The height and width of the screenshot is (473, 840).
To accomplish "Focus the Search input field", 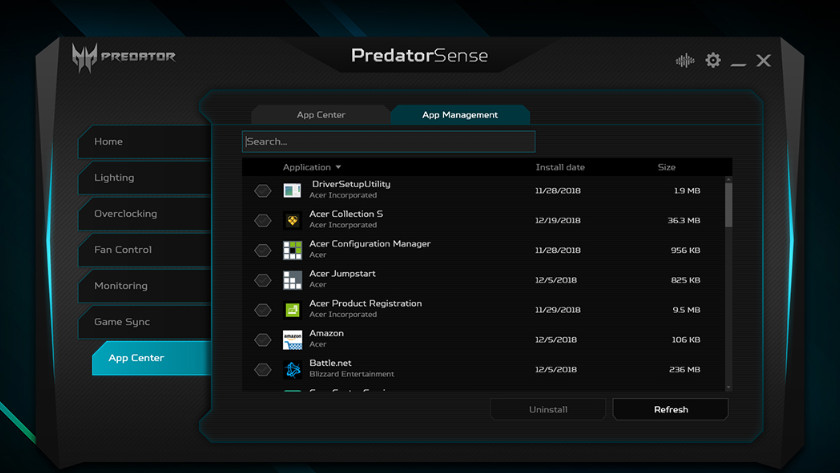I will point(388,142).
